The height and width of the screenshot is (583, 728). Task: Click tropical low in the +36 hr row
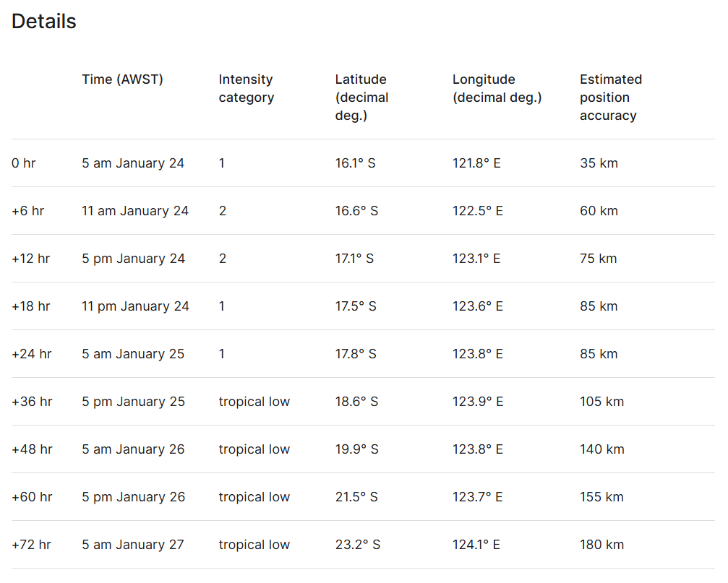[254, 402]
